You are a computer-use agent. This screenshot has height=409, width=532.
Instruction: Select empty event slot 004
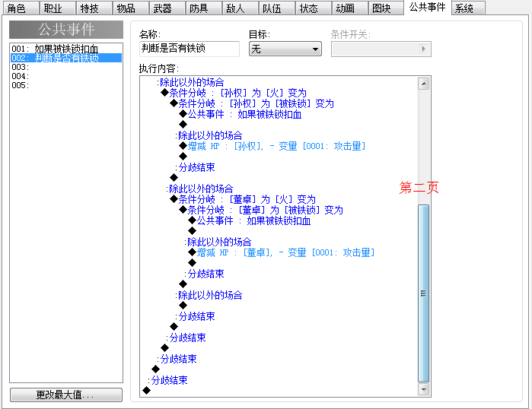tap(66, 76)
